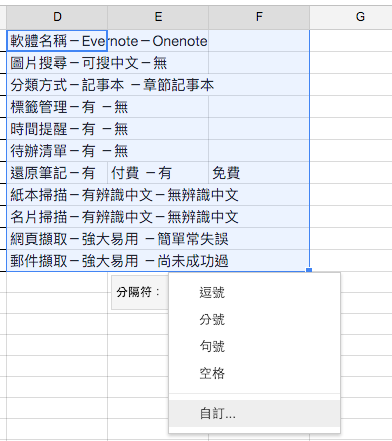Click cell 還原筆記－有

point(57,173)
